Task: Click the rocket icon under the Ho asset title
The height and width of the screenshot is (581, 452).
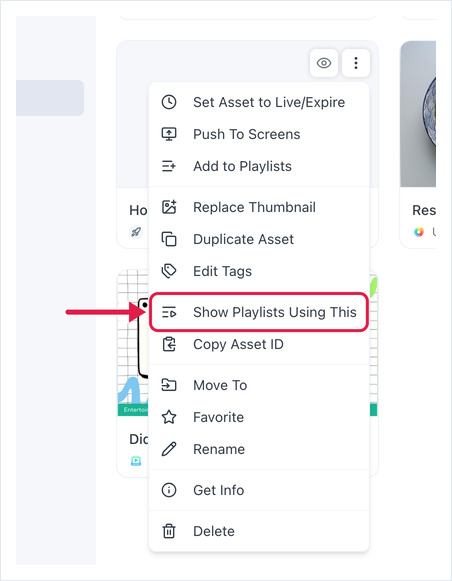Action: (136, 232)
